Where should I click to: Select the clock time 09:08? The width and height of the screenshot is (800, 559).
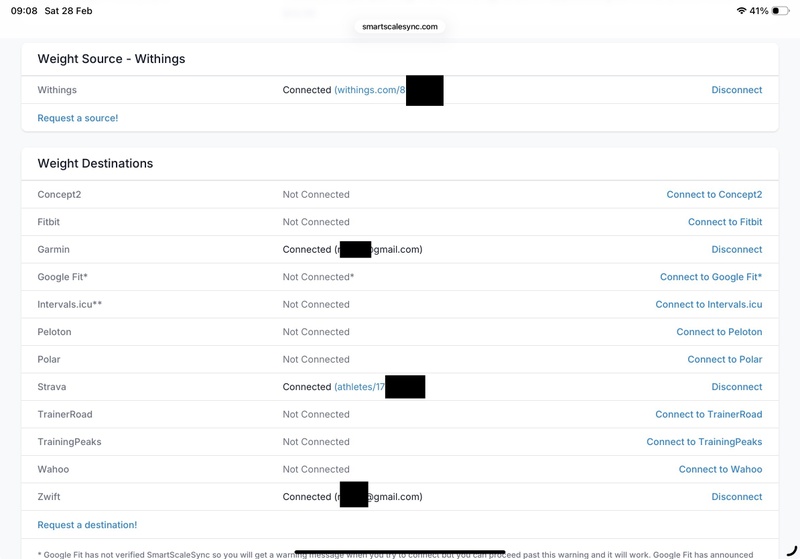click(23, 11)
